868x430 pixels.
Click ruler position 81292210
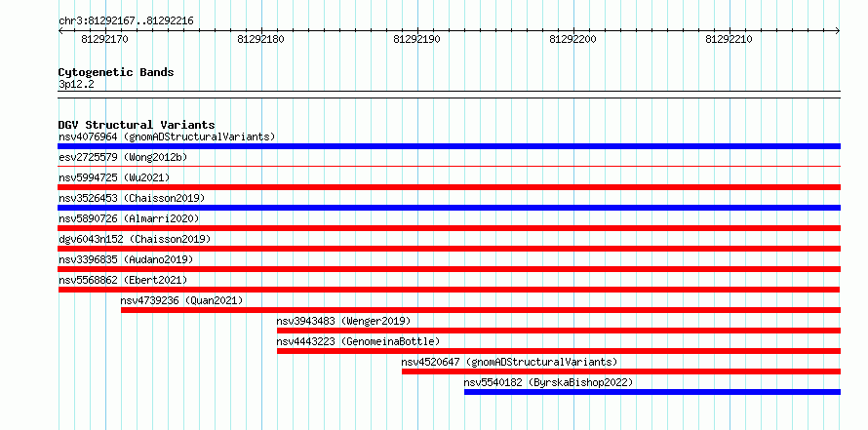(x=730, y=39)
